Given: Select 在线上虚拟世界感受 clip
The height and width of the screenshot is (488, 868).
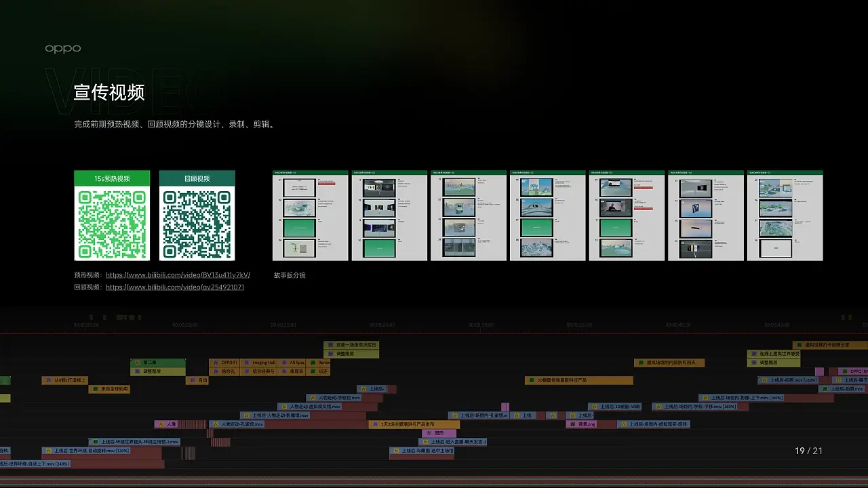Looking at the screenshot, I should tap(774, 354).
